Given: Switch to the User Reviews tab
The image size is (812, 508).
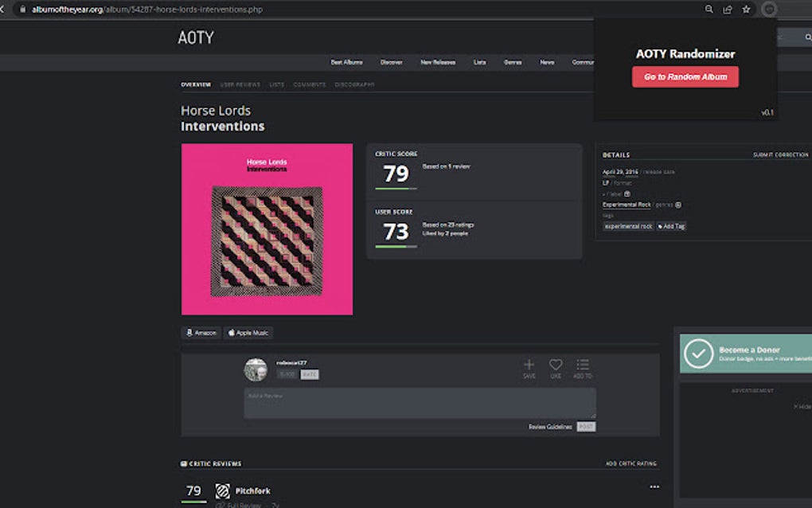Looking at the screenshot, I should [x=240, y=84].
